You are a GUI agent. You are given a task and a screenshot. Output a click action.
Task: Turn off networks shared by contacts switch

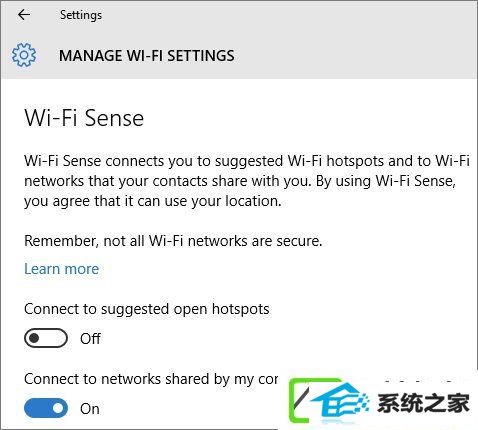(46, 408)
